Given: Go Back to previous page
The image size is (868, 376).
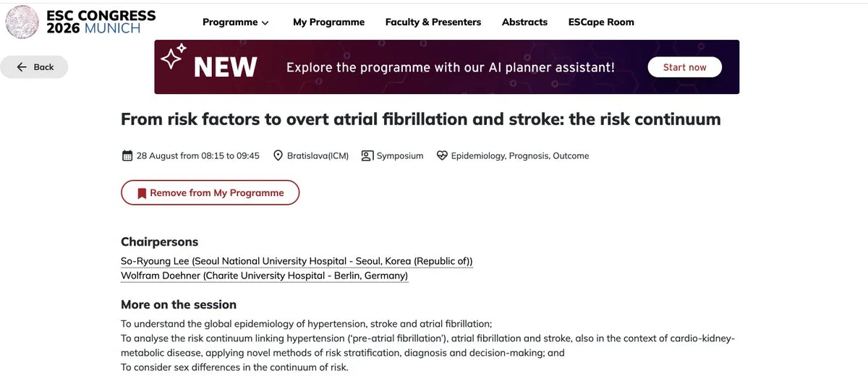Looking at the screenshot, I should (34, 67).
